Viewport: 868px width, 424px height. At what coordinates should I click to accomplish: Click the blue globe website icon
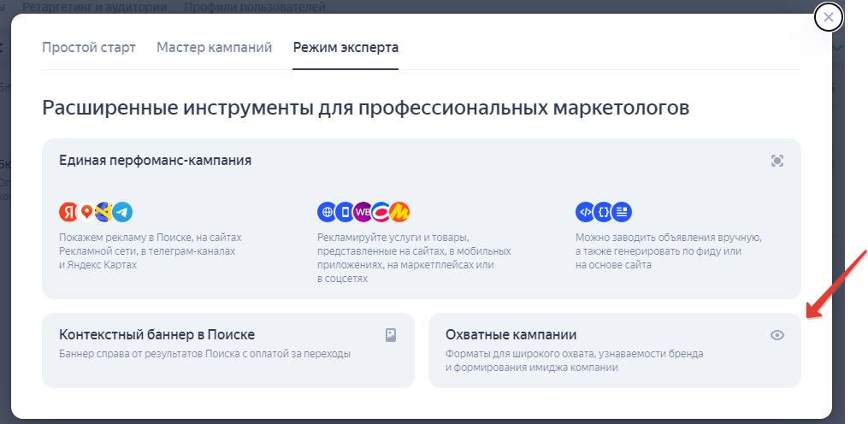coord(327,211)
